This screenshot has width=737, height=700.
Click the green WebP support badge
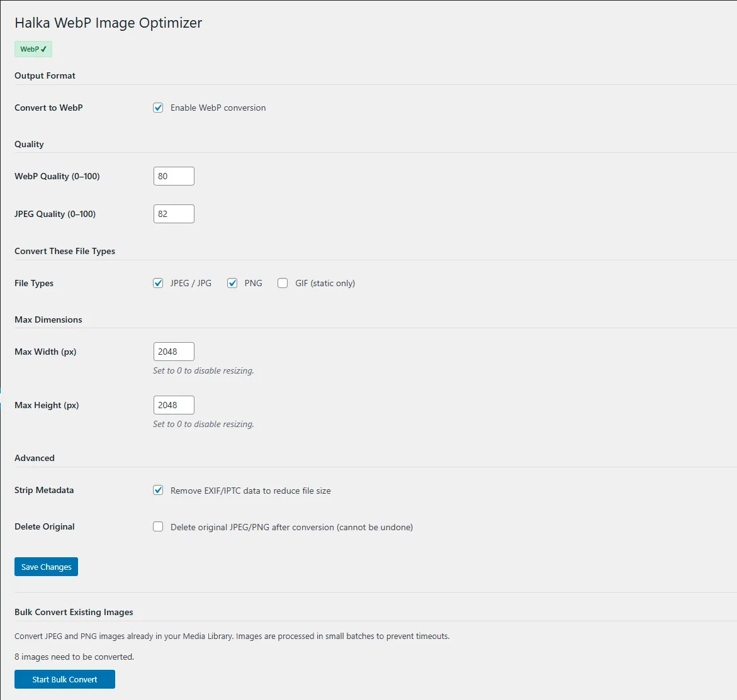(x=33, y=49)
